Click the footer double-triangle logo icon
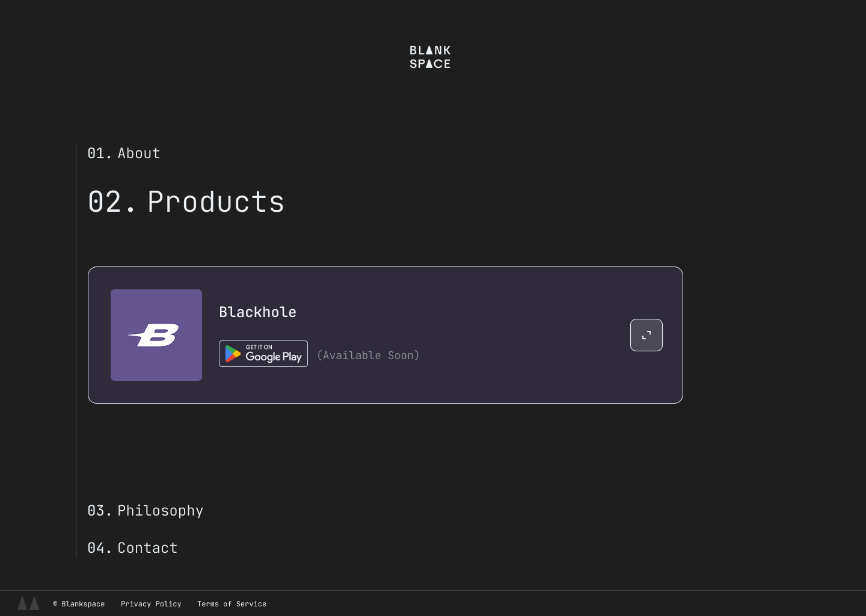Screen dimensions: 866x616 (28, 603)
